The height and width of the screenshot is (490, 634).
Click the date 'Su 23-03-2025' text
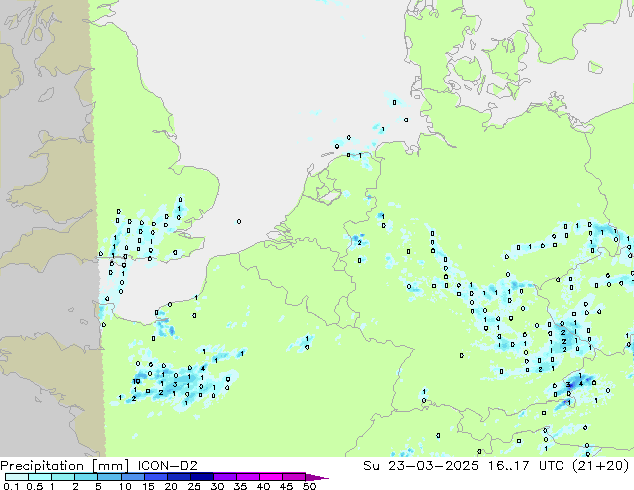pyautogui.click(x=421, y=466)
